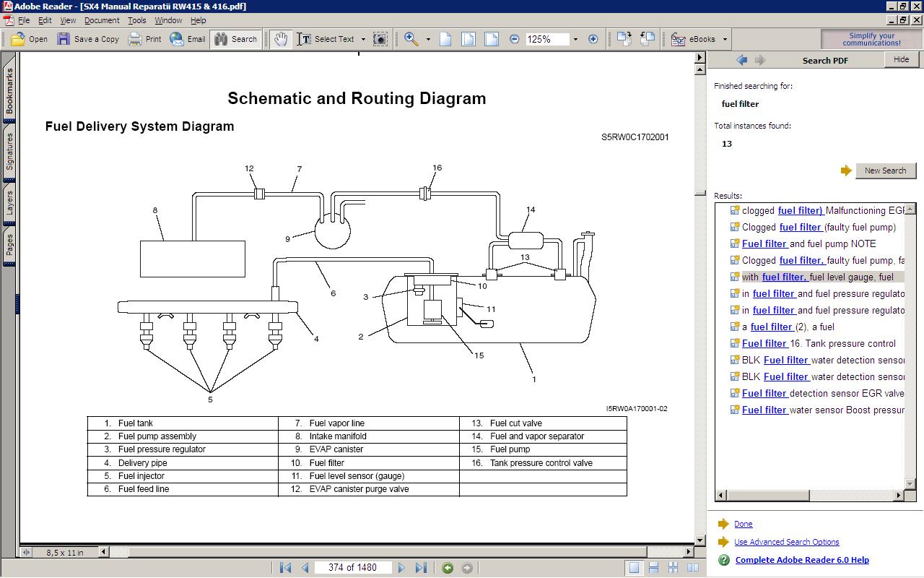Open the Use Advanced Search Options link
Screen dimensions: 924x578
coord(786,542)
